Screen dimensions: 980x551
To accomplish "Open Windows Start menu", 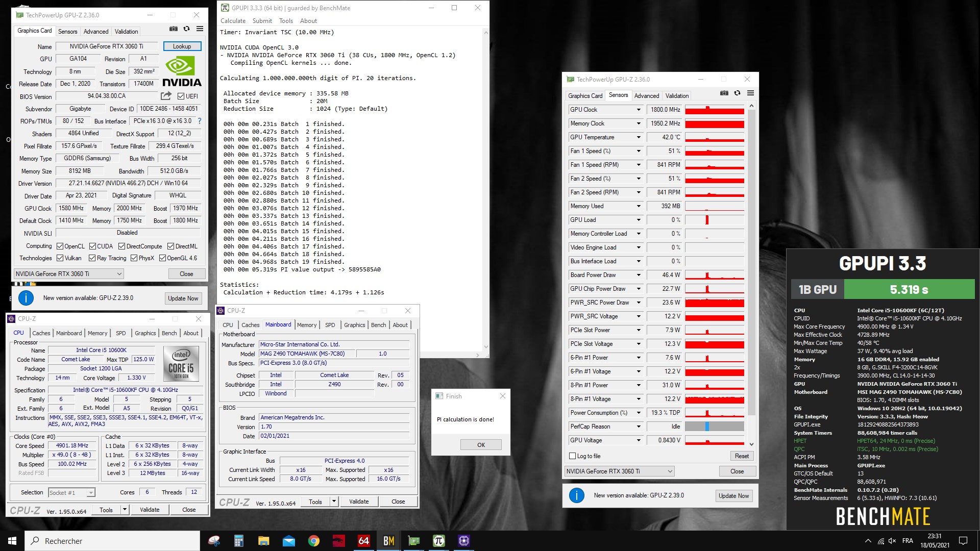I will click(12, 541).
